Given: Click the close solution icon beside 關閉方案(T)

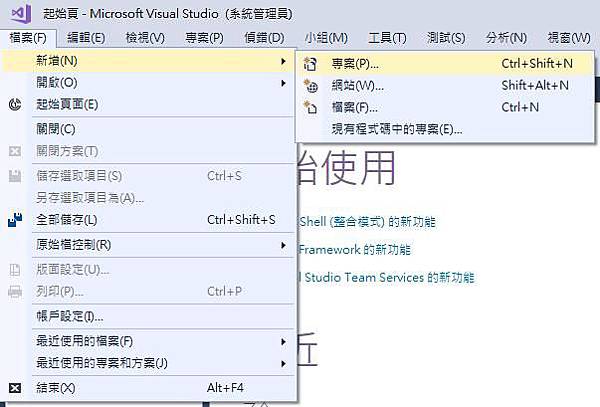Looking at the screenshot, I should [x=15, y=151].
